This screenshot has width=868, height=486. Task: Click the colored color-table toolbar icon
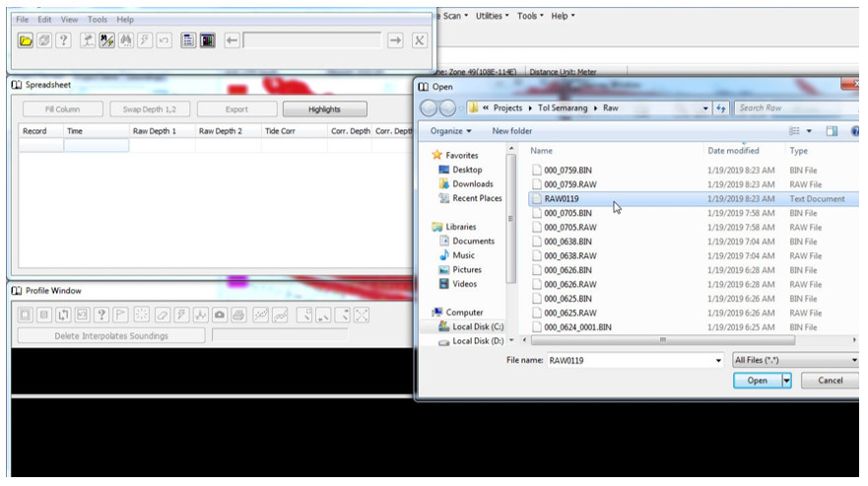[x=208, y=40]
